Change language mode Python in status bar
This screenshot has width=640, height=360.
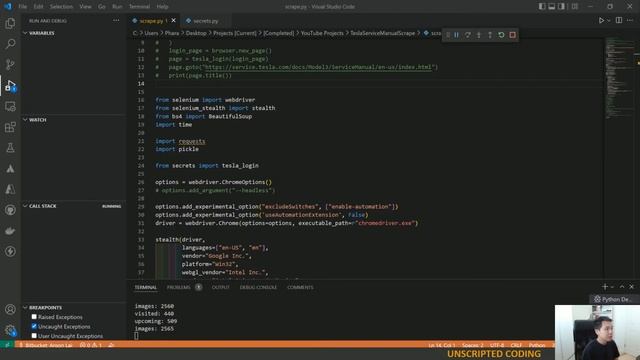click(537, 345)
